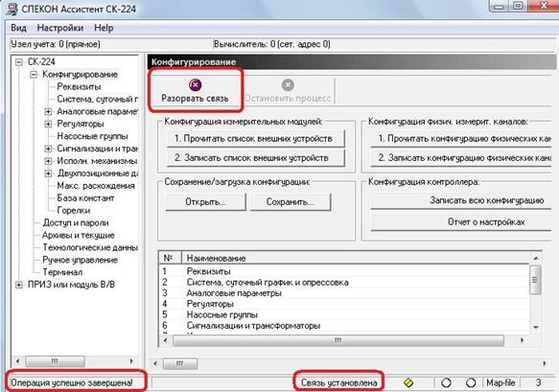The height and width of the screenshot is (392, 559).
Task: Click the second round status indicator
Action: [471, 382]
